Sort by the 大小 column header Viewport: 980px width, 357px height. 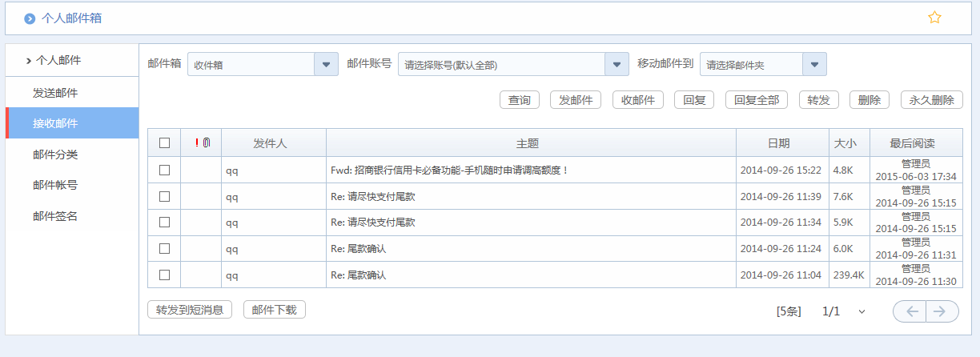click(849, 143)
